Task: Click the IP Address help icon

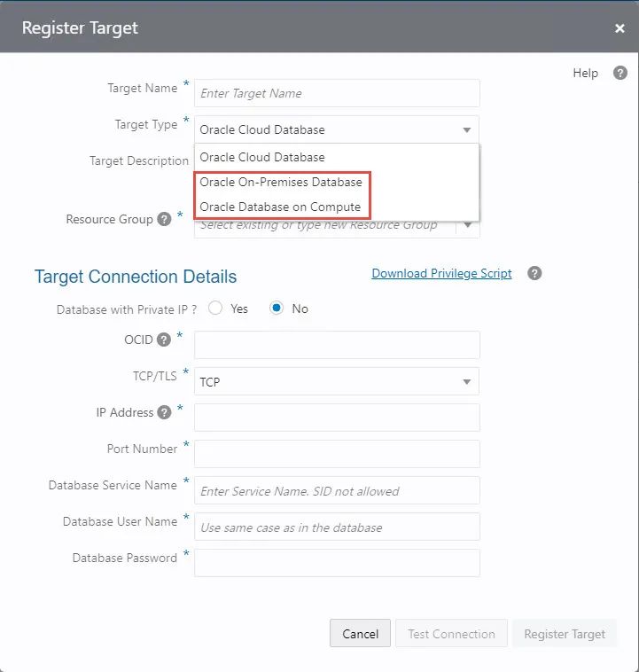Action: coord(164,412)
